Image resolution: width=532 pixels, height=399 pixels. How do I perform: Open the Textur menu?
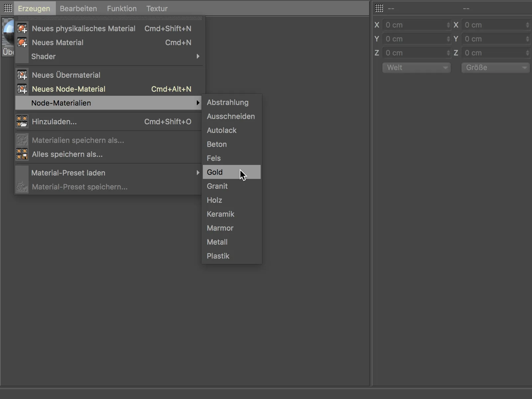[x=157, y=9]
